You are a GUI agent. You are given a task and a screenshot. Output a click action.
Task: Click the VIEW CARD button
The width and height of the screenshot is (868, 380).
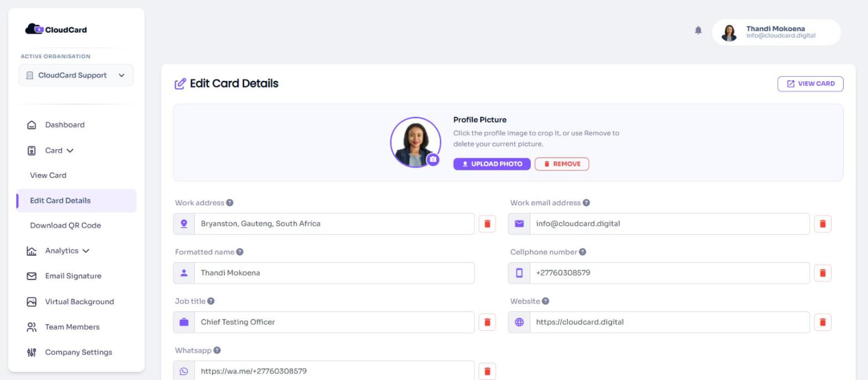(x=810, y=84)
